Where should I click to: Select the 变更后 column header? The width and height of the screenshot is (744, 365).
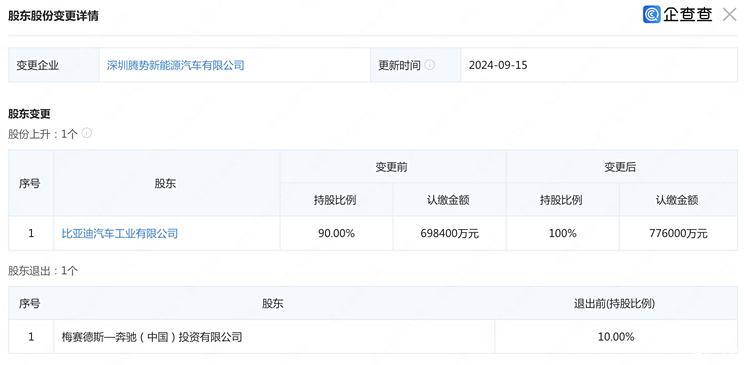tap(620, 167)
